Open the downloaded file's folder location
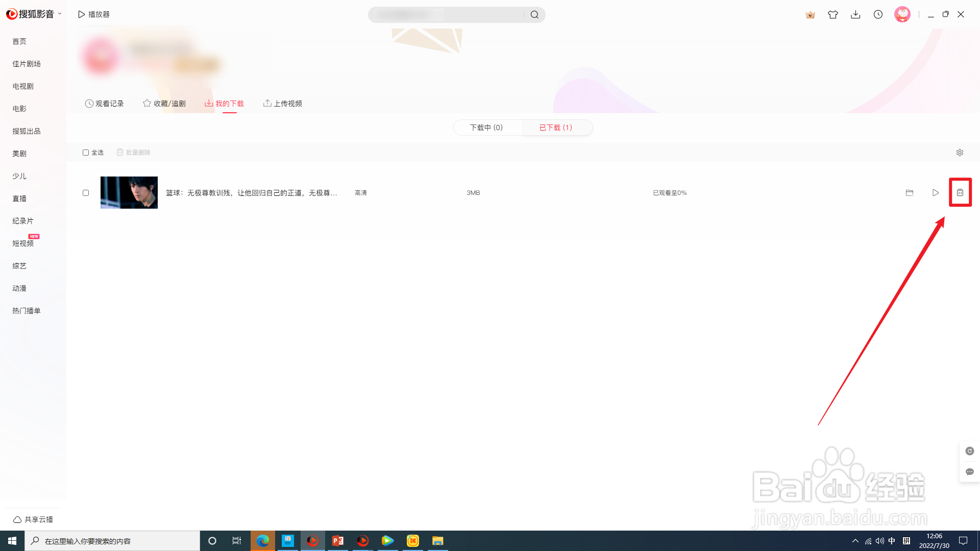This screenshot has width=980, height=551. (909, 192)
